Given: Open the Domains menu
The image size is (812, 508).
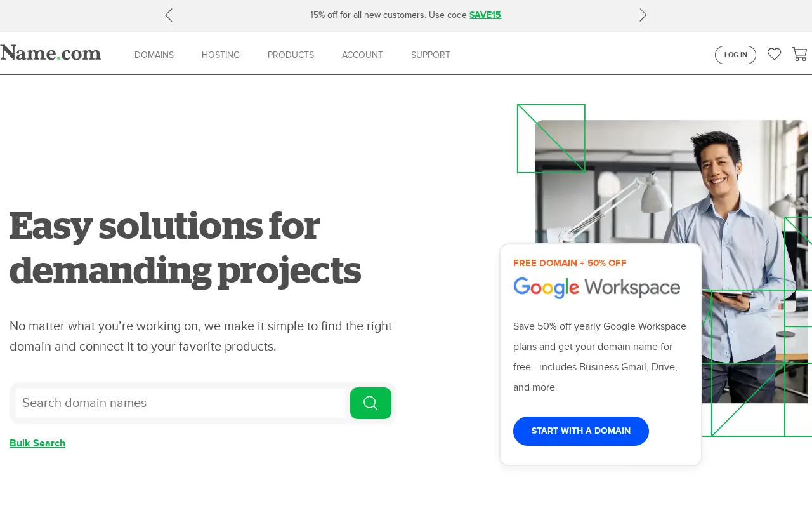Looking at the screenshot, I should (154, 55).
